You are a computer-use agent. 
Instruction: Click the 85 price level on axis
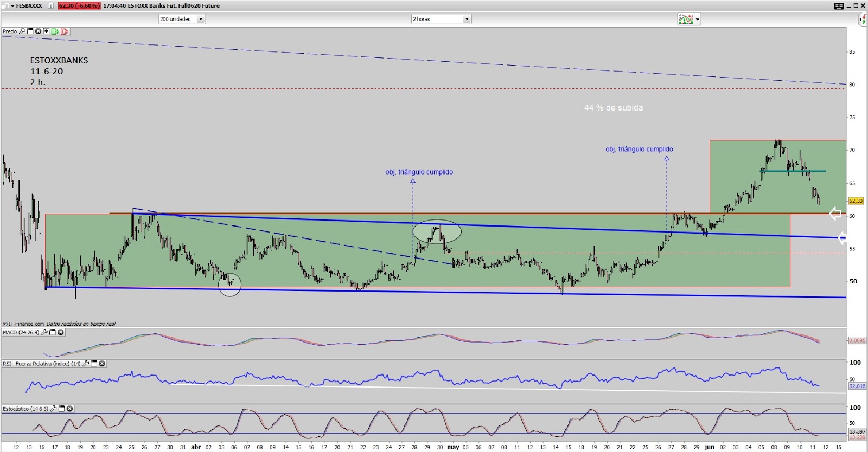pyautogui.click(x=852, y=52)
